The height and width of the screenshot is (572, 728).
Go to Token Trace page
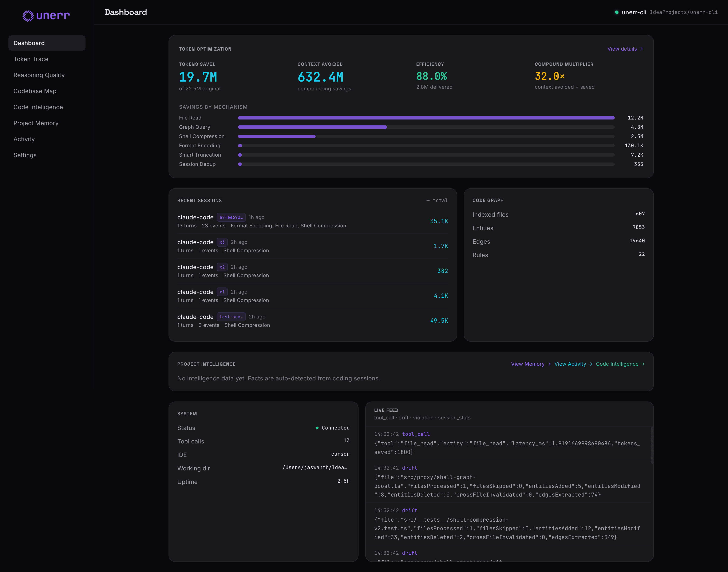pos(47,59)
